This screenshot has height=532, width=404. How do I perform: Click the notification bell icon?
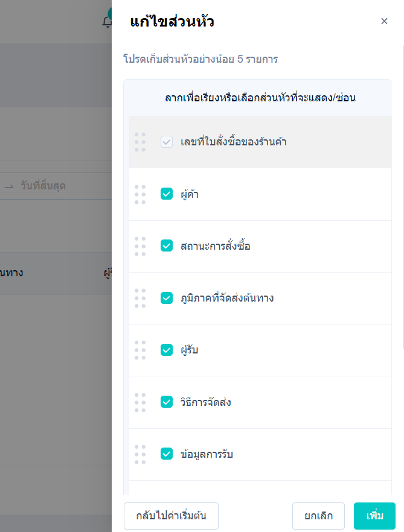click(x=107, y=21)
